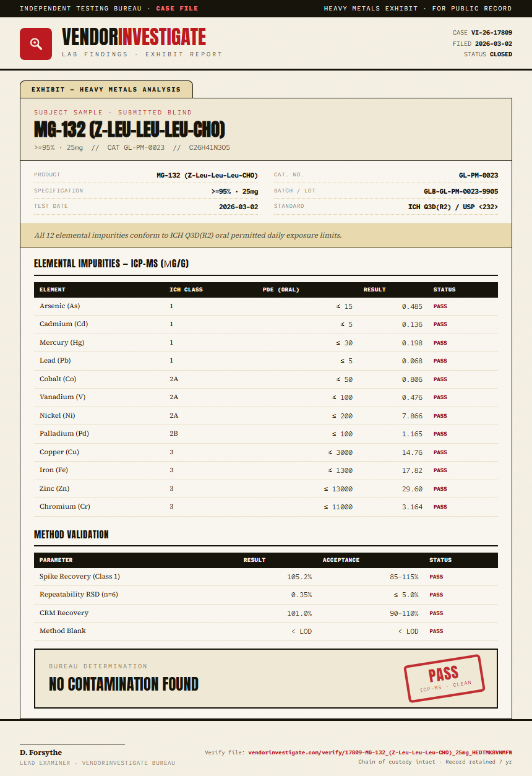Click the CASE FILE label in top bar

click(178, 9)
